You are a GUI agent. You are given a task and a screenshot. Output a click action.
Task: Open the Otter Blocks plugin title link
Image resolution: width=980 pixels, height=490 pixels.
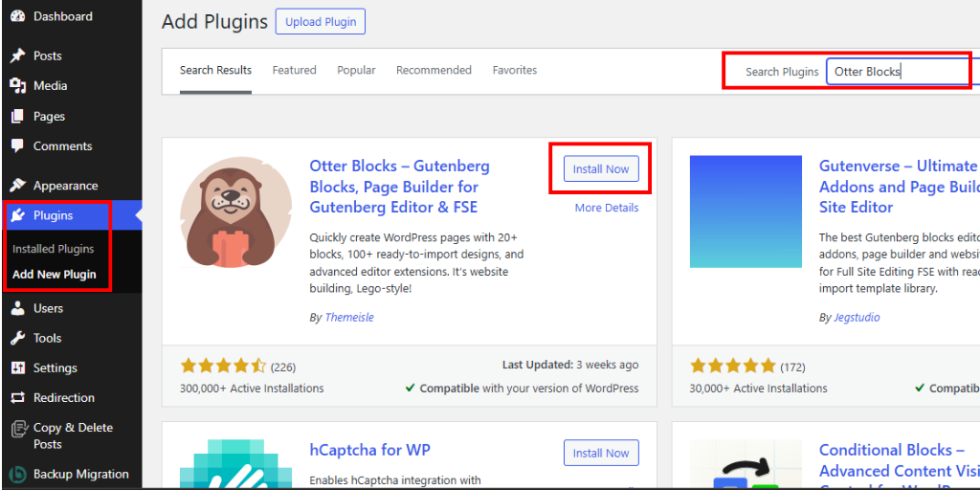pyautogui.click(x=400, y=187)
